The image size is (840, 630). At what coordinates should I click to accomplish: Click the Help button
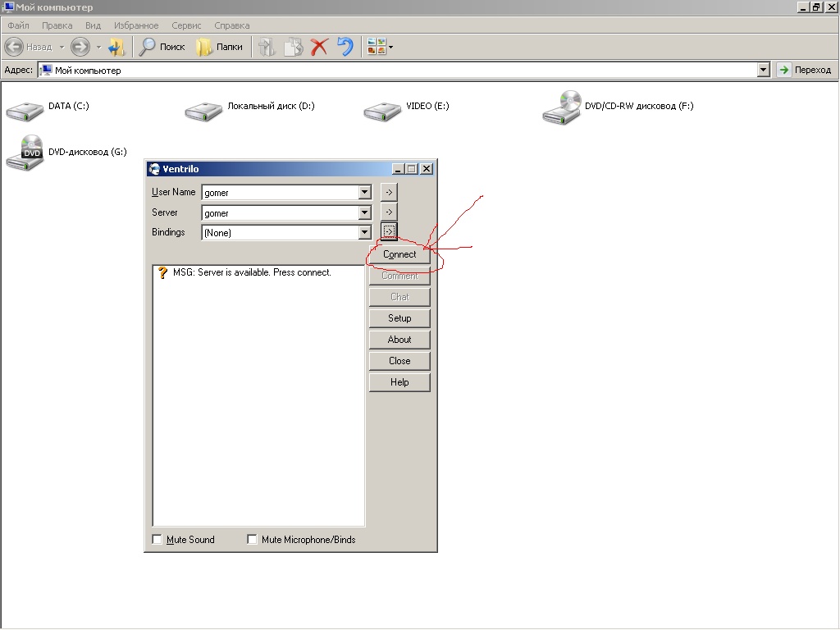tap(399, 382)
